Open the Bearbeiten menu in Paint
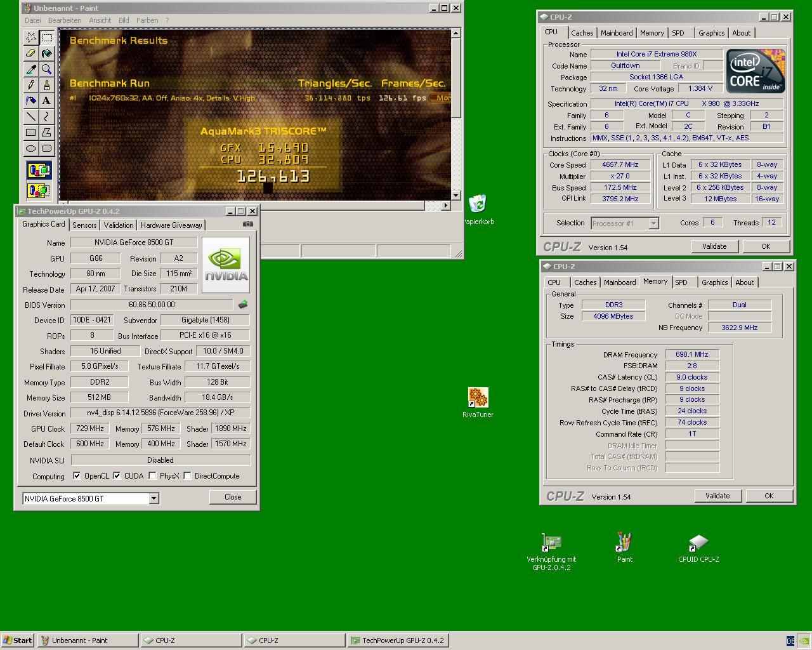 pyautogui.click(x=65, y=20)
